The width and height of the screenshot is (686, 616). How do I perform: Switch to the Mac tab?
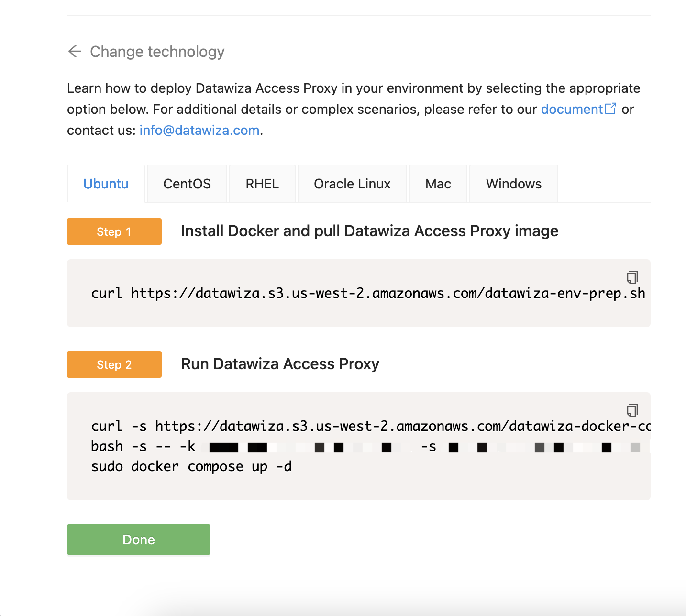click(438, 184)
